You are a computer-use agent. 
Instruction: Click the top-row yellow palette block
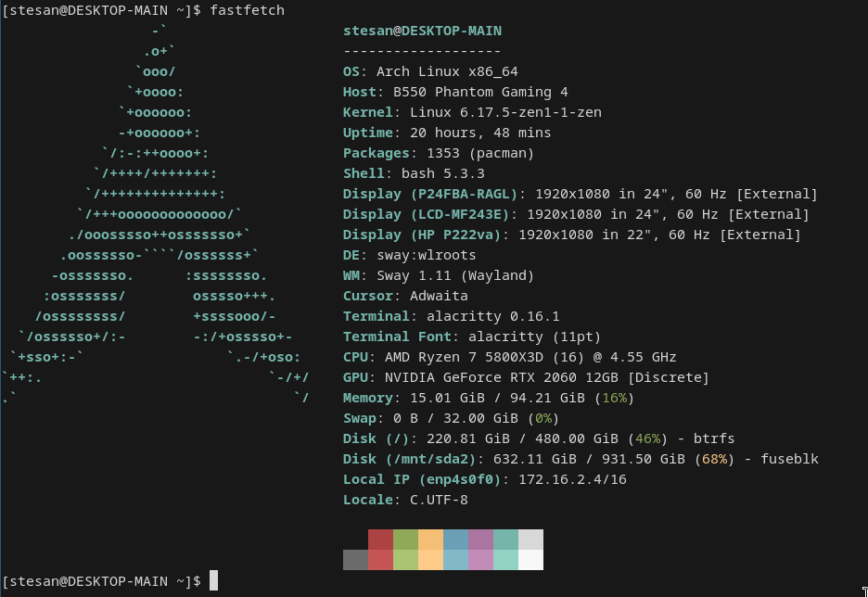(430, 540)
